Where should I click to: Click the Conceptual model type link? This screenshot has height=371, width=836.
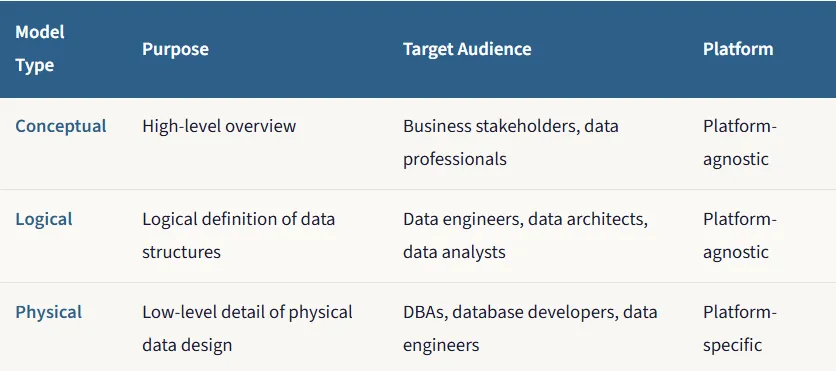pos(61,126)
